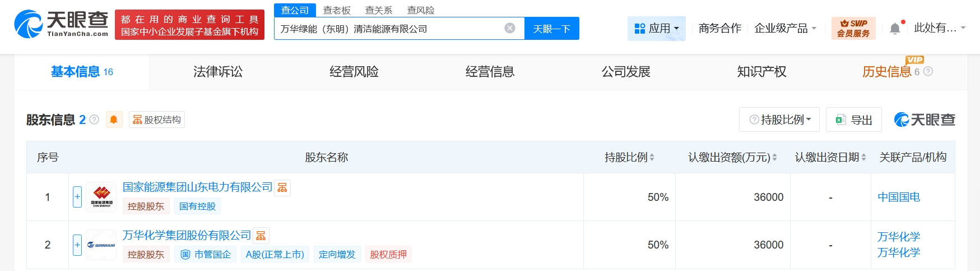
Task: Click the notification bell icon in header
Action: click(x=895, y=29)
